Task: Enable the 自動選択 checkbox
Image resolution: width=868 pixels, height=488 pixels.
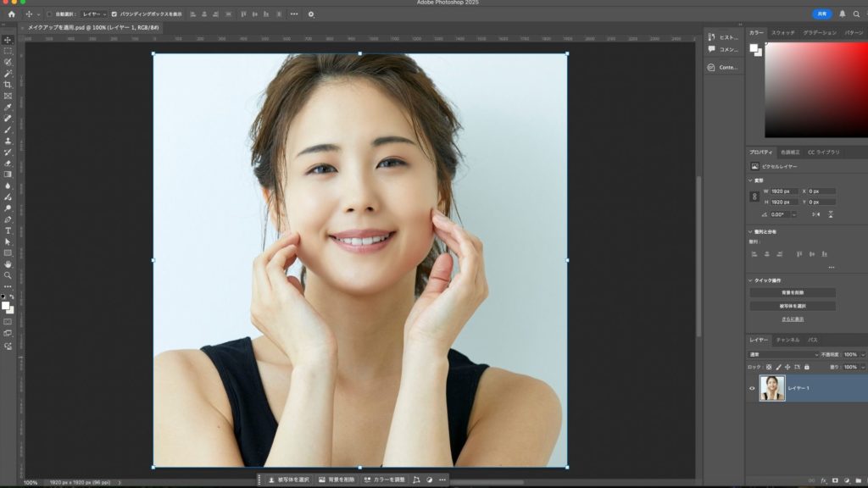Action: click(x=49, y=14)
